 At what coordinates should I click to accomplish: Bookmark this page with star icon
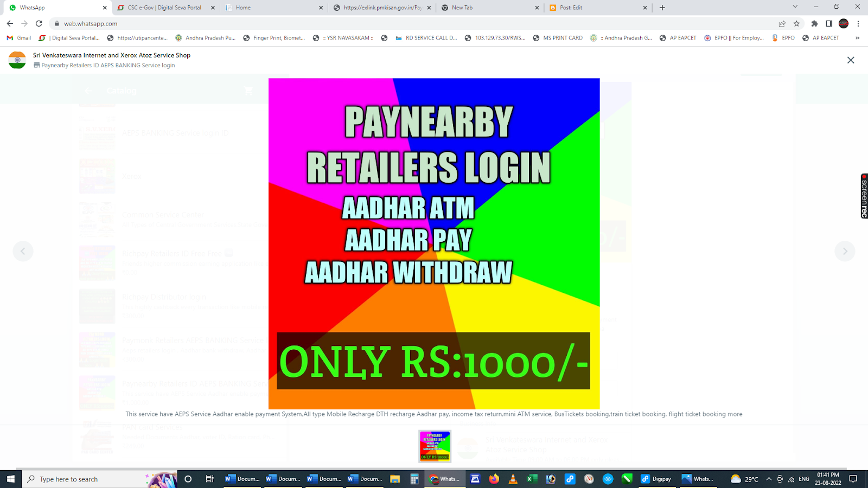point(796,23)
